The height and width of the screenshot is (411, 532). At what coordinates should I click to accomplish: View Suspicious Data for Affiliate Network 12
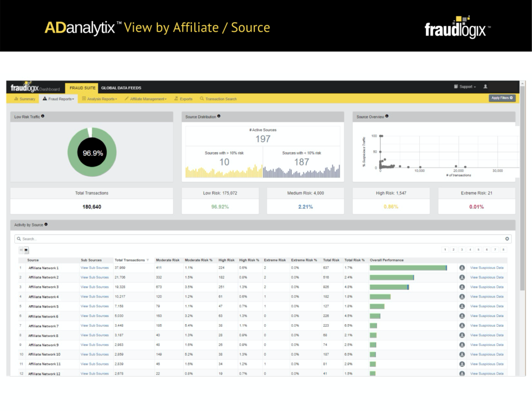487,373
